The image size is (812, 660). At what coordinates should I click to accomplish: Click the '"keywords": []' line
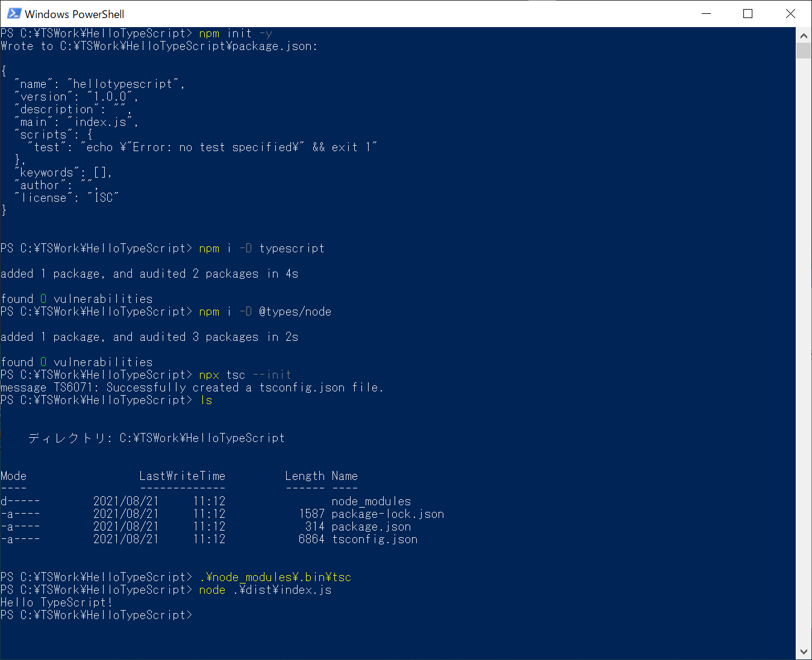tap(63, 173)
